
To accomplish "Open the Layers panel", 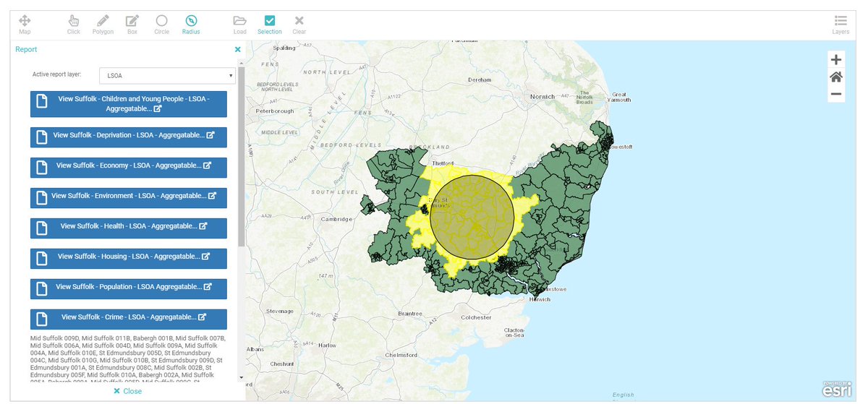I will click(841, 24).
